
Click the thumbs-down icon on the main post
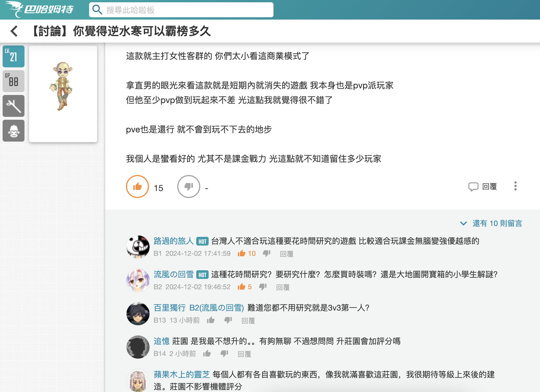188,187
